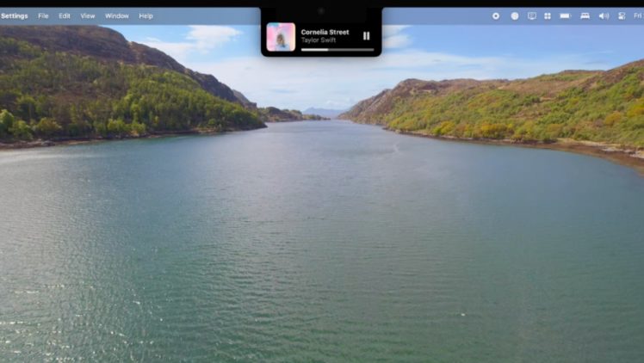This screenshot has width=644, height=363.
Task: Click the solid circle icon beside display icon
Action: tap(515, 15)
